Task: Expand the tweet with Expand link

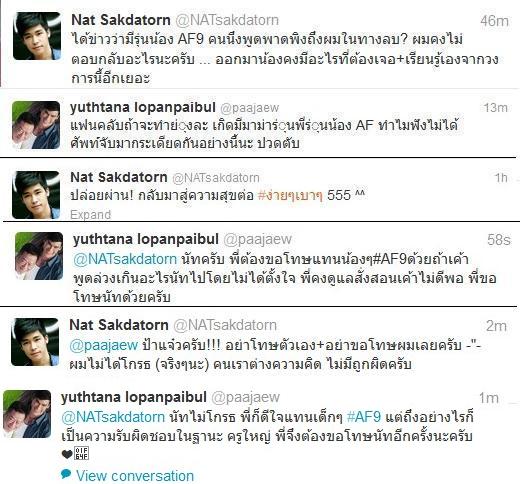Action: (x=90, y=215)
